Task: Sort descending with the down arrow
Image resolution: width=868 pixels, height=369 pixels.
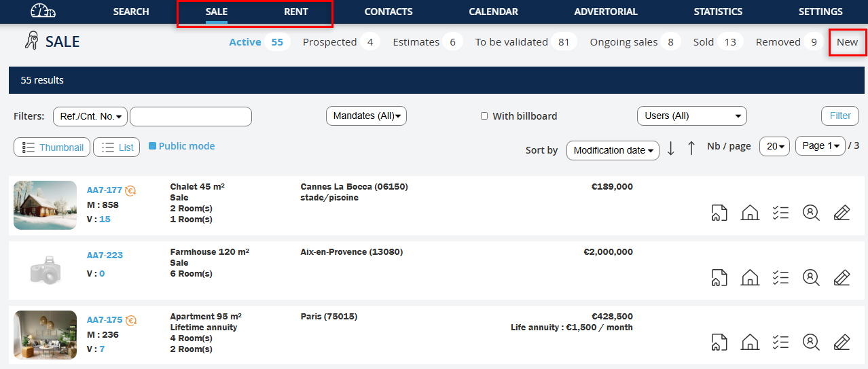Action: click(x=671, y=148)
